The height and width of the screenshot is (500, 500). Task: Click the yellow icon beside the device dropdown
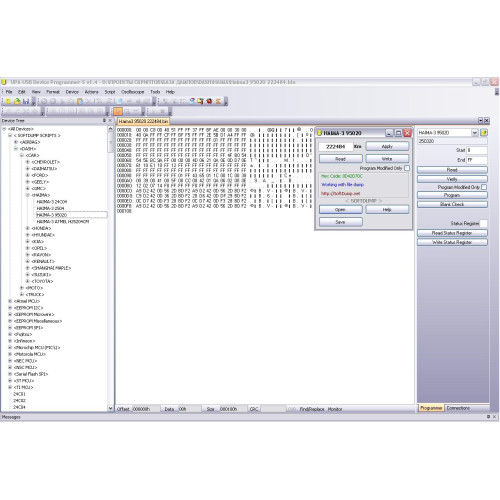(484, 133)
